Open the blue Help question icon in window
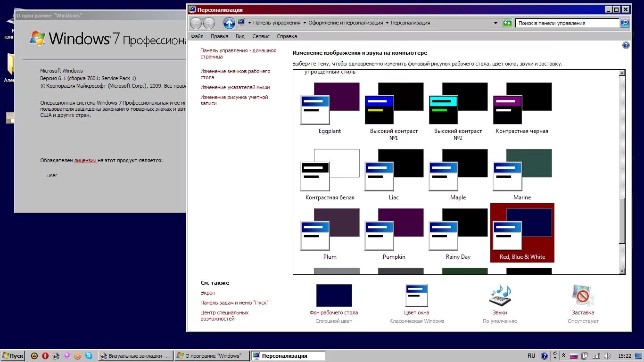This screenshot has height=362, width=644. tap(626, 45)
